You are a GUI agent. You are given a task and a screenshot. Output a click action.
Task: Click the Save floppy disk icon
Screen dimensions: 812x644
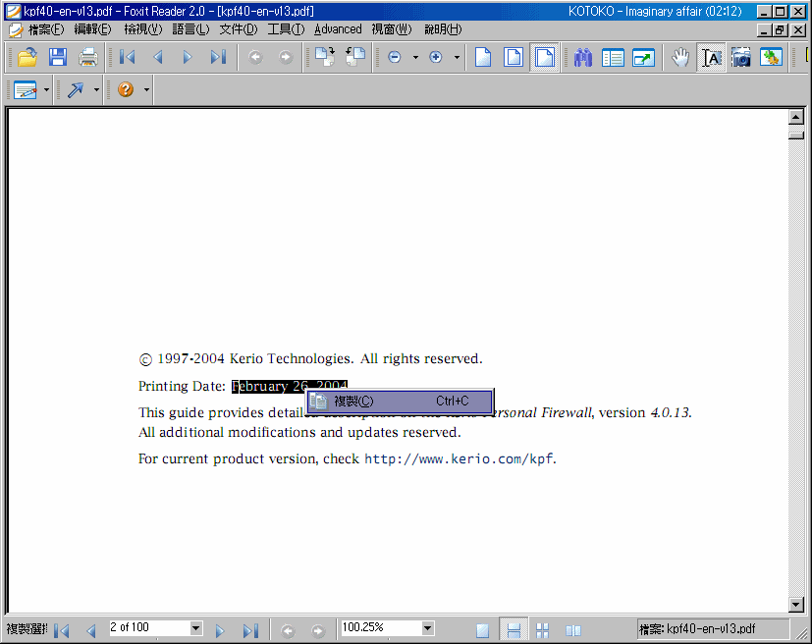coord(58,57)
